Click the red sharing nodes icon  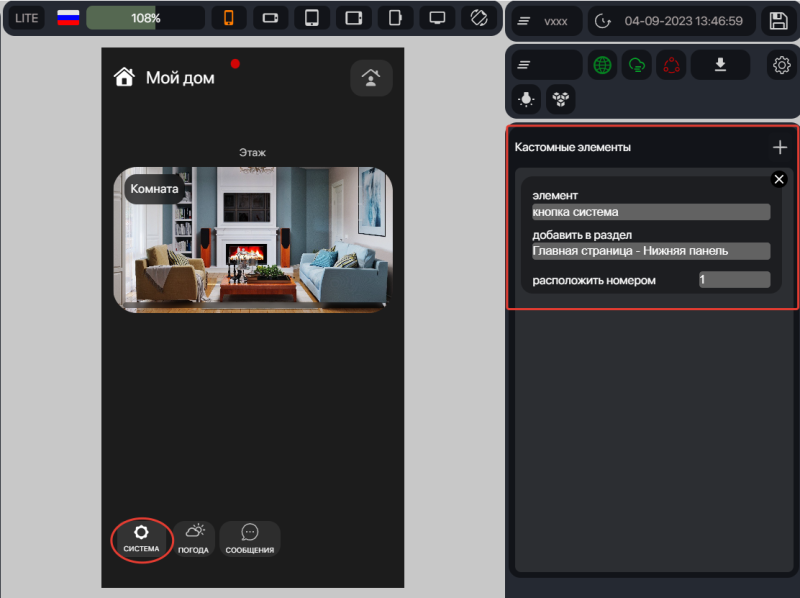click(671, 65)
